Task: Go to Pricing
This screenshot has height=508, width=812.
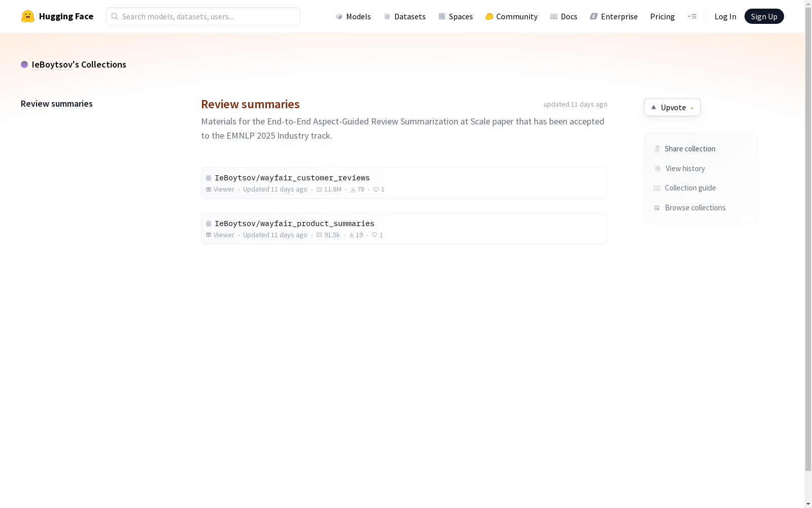Action: pos(662,16)
